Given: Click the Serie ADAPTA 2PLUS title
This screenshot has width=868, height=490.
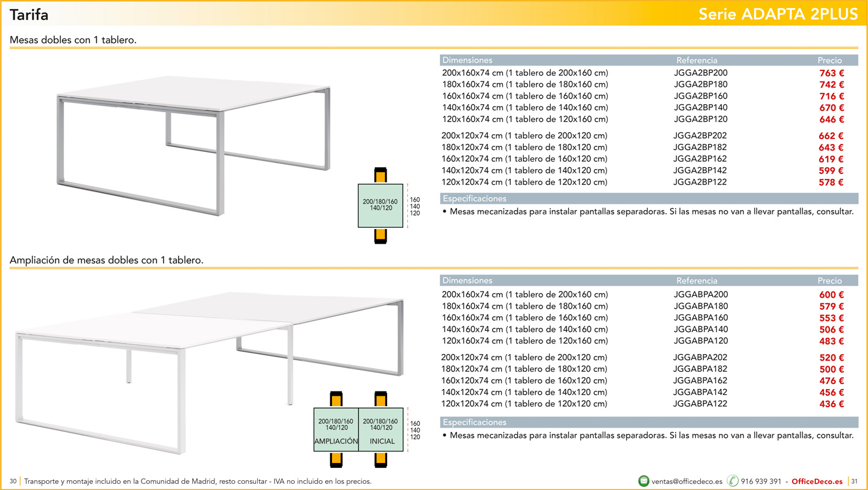Looking at the screenshot, I should click(x=779, y=14).
